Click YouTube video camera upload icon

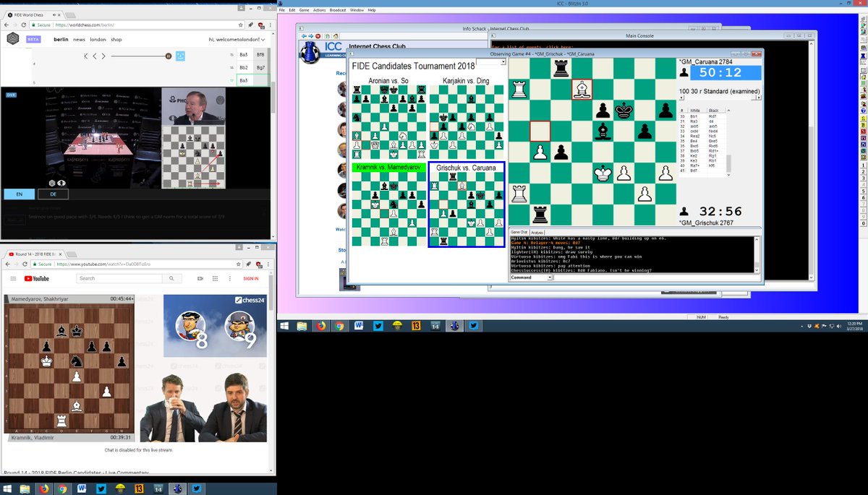coord(200,278)
